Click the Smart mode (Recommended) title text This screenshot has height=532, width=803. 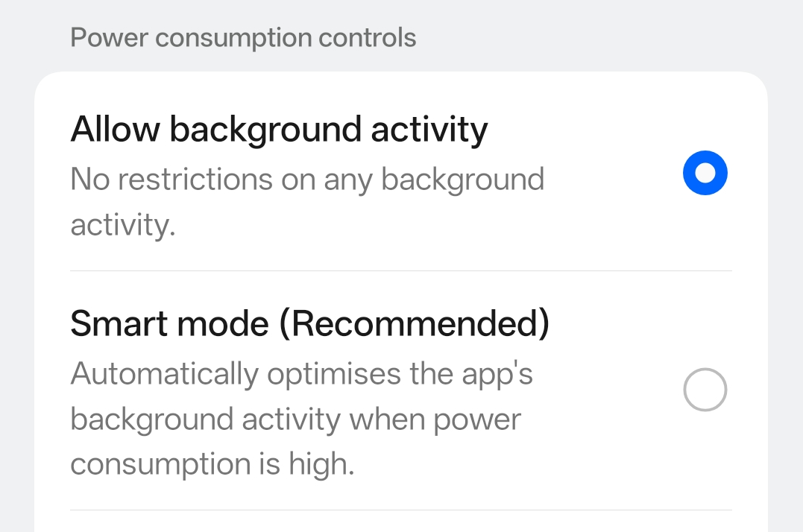310,323
